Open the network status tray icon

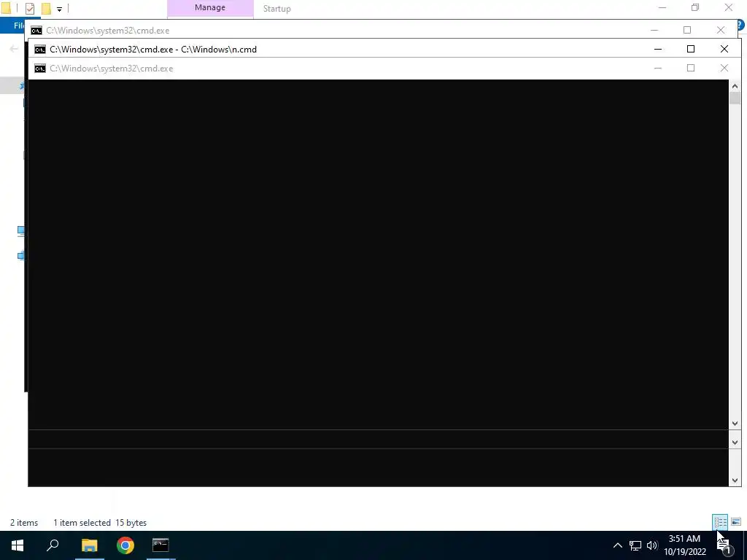point(635,545)
